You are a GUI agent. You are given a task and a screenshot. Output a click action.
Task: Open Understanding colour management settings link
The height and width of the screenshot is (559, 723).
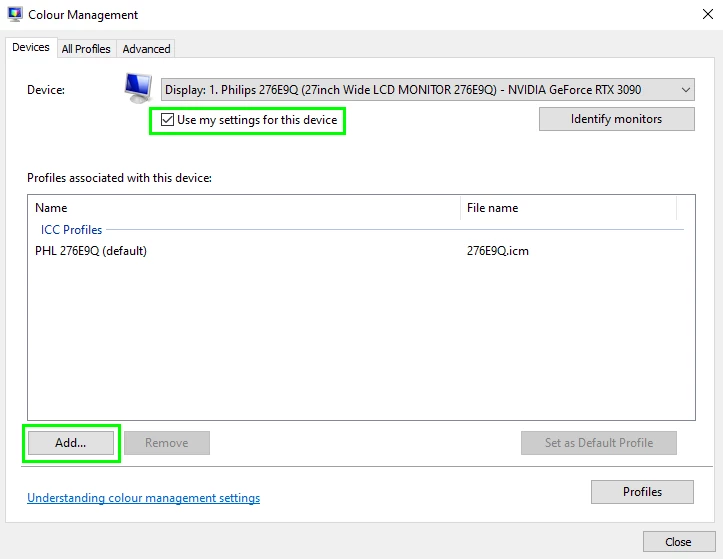click(x=143, y=498)
